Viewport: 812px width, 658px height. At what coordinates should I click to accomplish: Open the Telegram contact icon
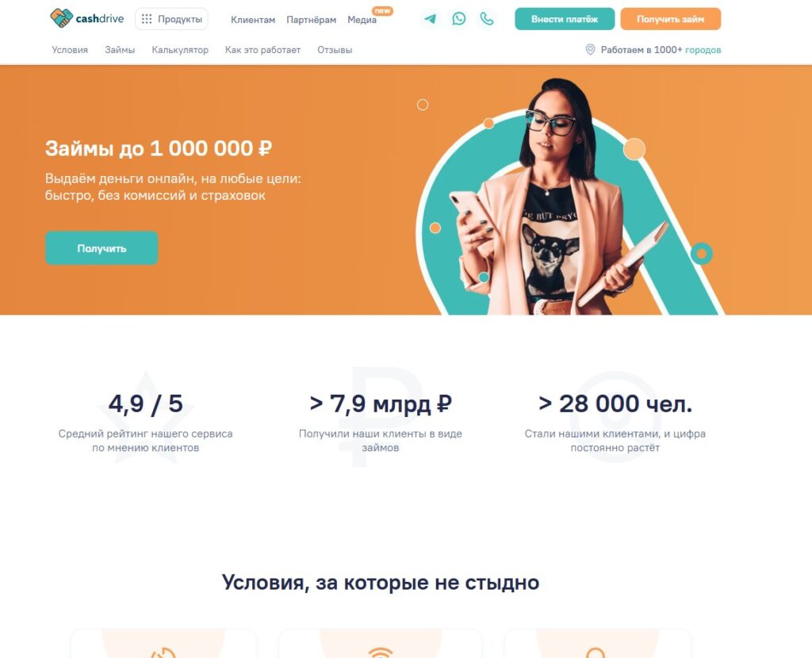tap(430, 19)
